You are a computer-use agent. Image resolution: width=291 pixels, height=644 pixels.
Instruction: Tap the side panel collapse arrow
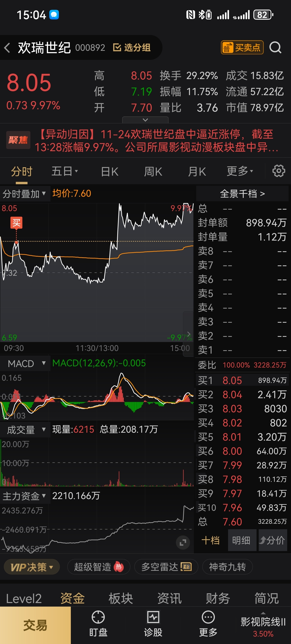(x=189, y=334)
